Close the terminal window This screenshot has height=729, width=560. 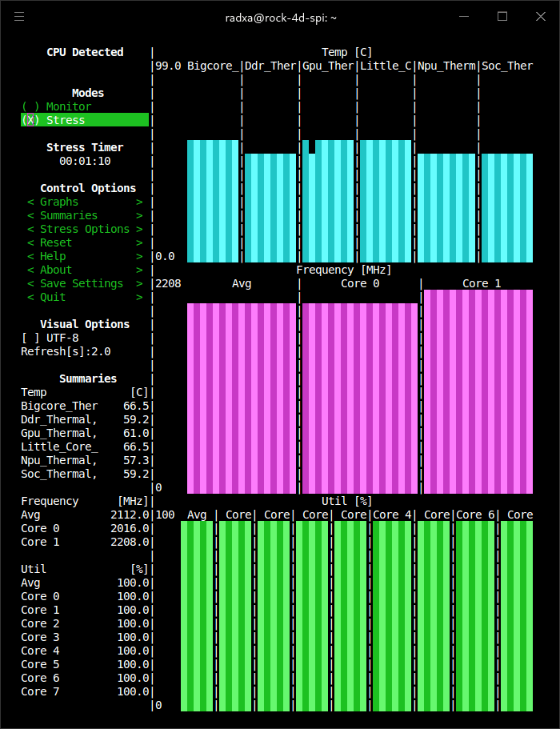539,17
